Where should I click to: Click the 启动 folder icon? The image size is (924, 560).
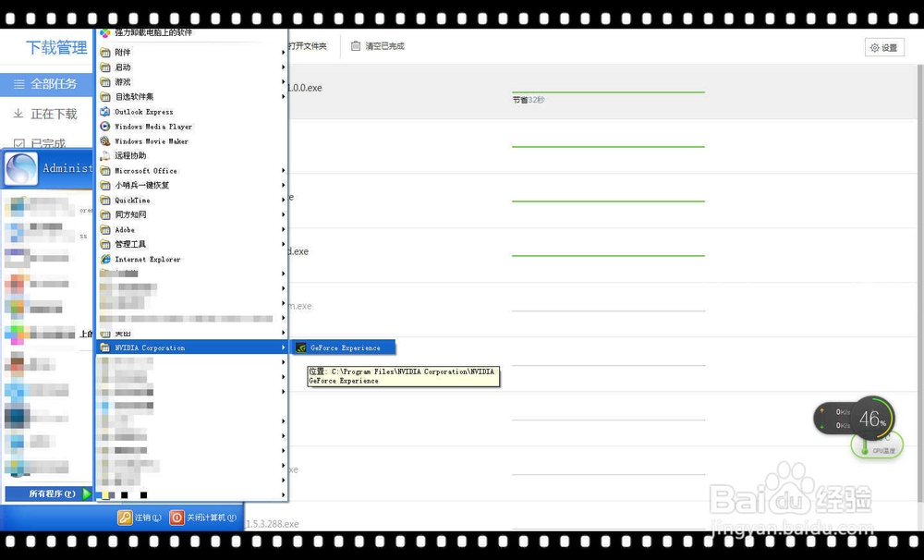point(105,67)
